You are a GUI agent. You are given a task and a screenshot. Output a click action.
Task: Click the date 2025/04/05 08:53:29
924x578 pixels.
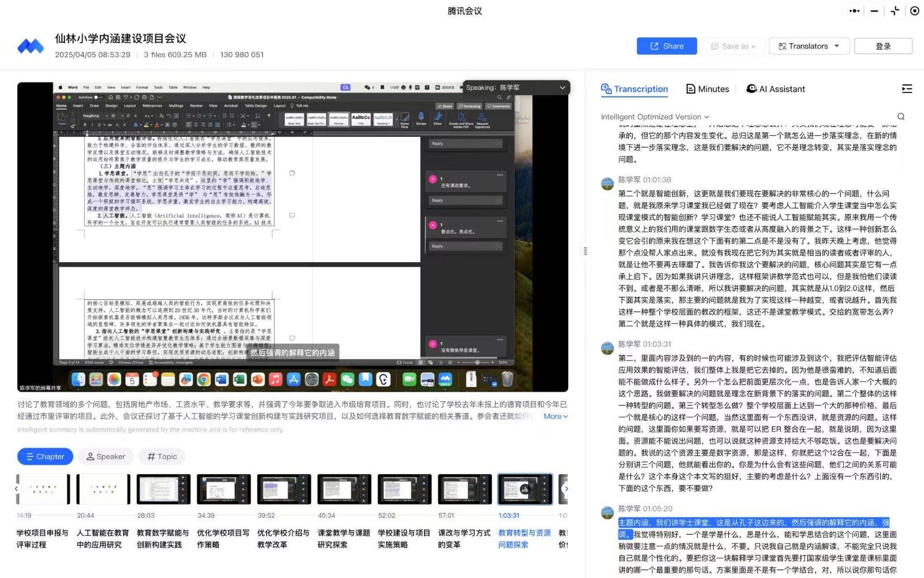pos(93,55)
